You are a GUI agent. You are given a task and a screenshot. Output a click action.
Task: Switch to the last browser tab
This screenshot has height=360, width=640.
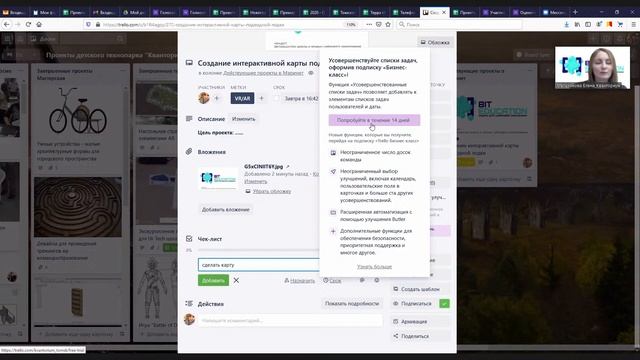553,13
